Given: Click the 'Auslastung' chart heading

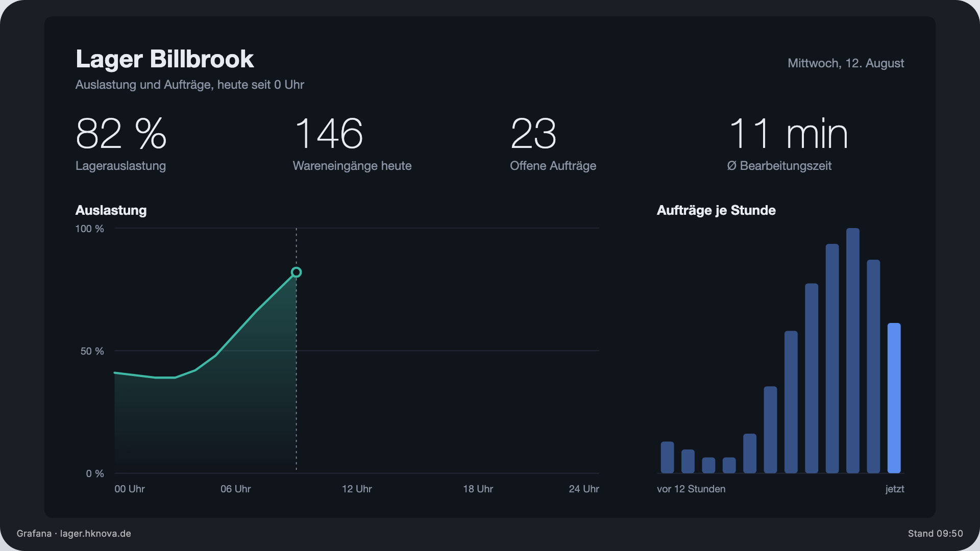Looking at the screenshot, I should tap(111, 210).
